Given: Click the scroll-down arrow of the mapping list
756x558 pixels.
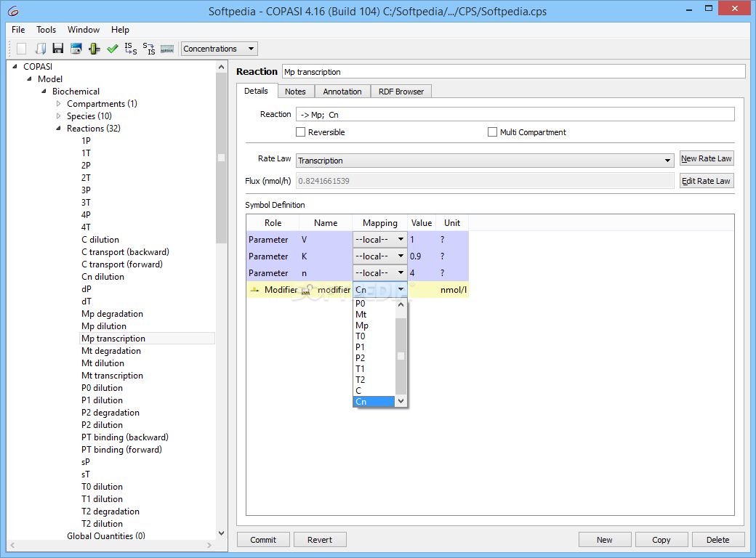Looking at the screenshot, I should pyautogui.click(x=401, y=401).
